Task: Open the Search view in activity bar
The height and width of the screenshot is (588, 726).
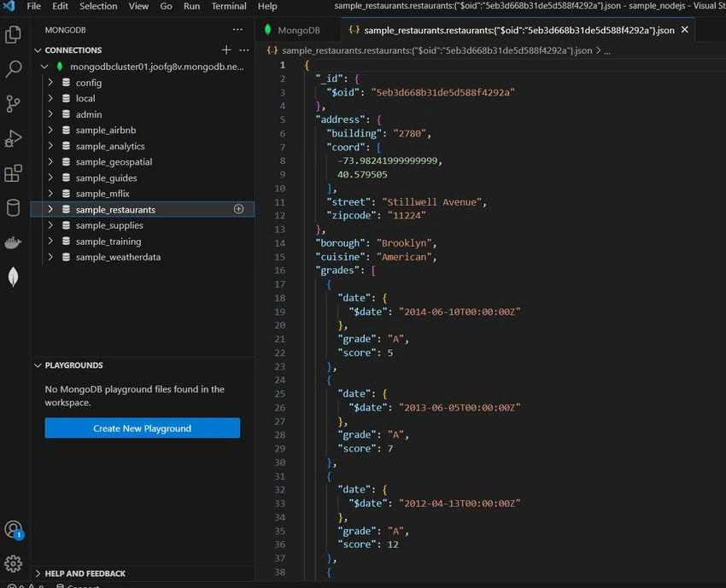Action: click(13, 69)
